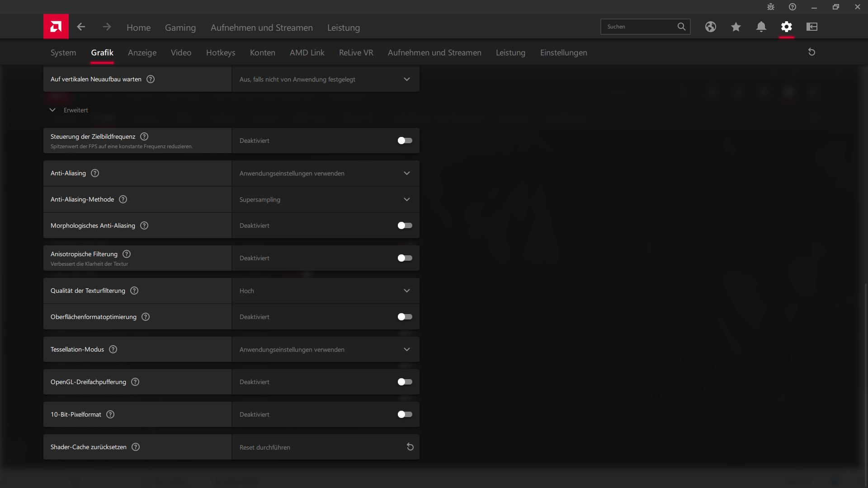The image size is (868, 488).
Task: Open the ReLive VR tab
Action: point(356,52)
